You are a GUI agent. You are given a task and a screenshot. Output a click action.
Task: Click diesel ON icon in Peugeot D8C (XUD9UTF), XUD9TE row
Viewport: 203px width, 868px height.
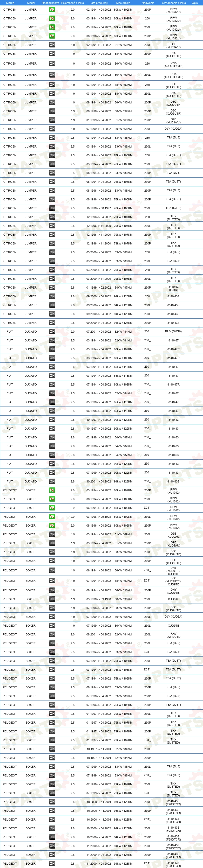point(52,580)
